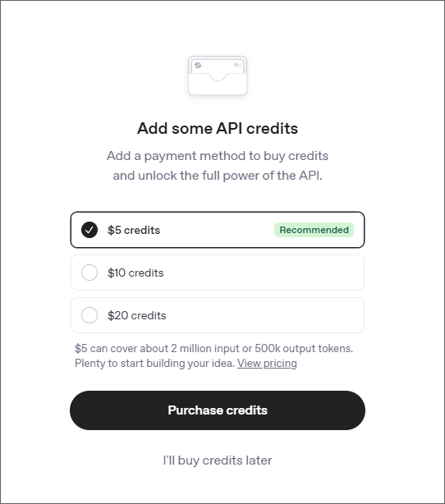Click the OpenAI logo on the card illustration

pos(198,65)
